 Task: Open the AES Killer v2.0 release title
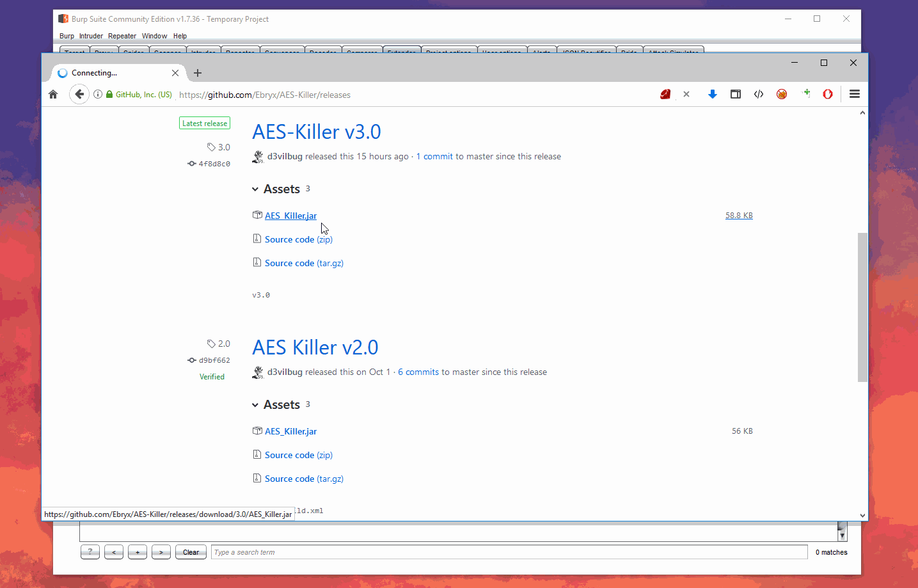315,347
